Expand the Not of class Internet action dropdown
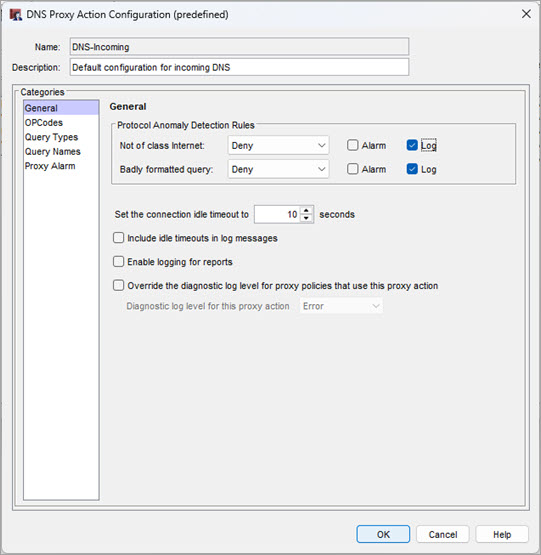The width and height of the screenshot is (541, 555). [x=278, y=145]
